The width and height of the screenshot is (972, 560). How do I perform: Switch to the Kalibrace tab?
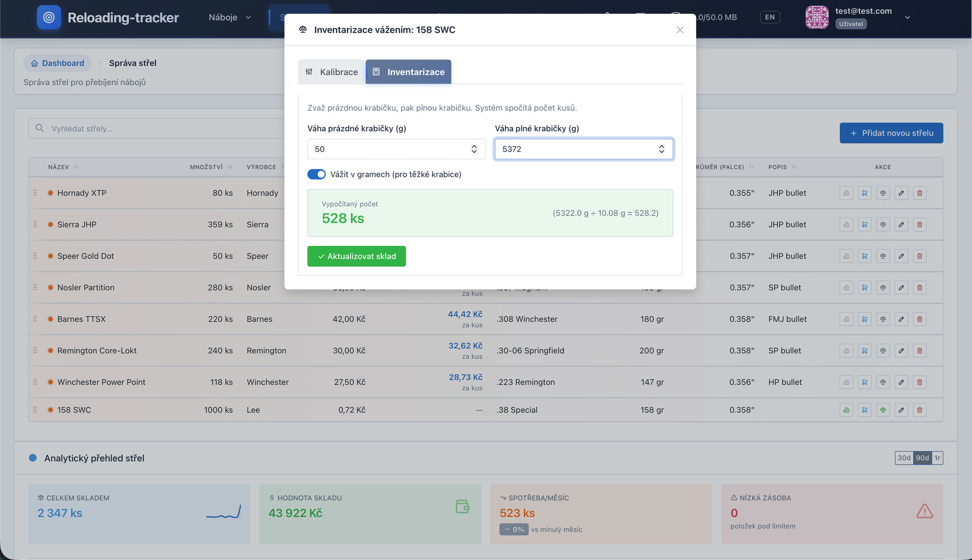click(x=332, y=72)
